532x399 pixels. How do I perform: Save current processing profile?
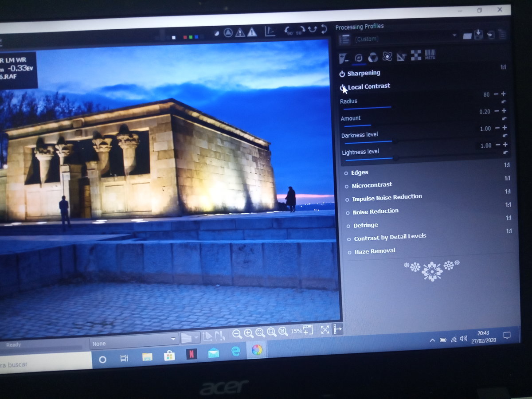(x=478, y=34)
